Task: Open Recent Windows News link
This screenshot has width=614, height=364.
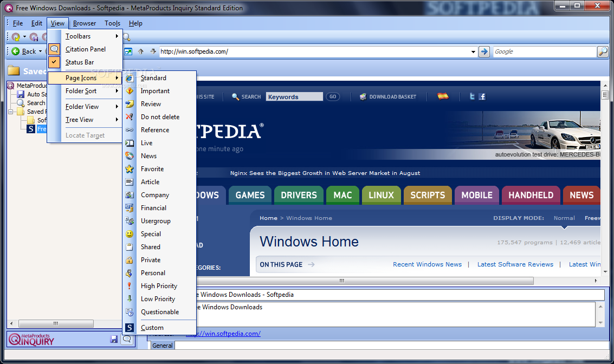Action: pyautogui.click(x=427, y=264)
